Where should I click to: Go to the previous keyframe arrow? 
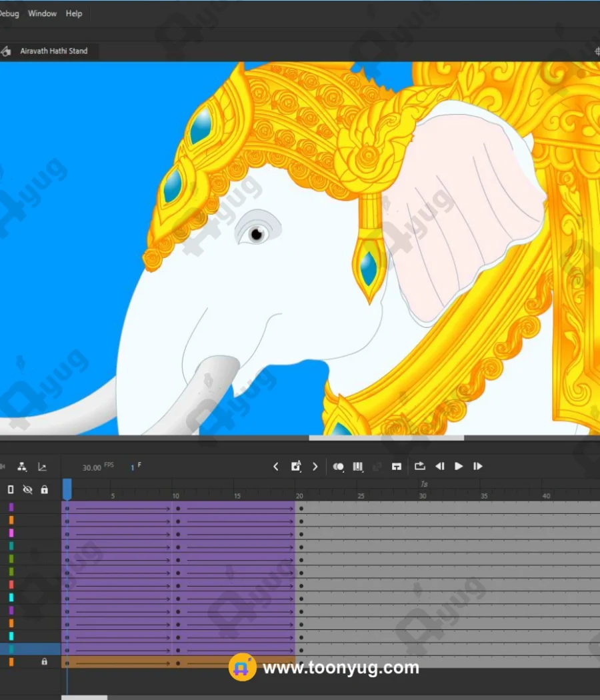point(276,467)
